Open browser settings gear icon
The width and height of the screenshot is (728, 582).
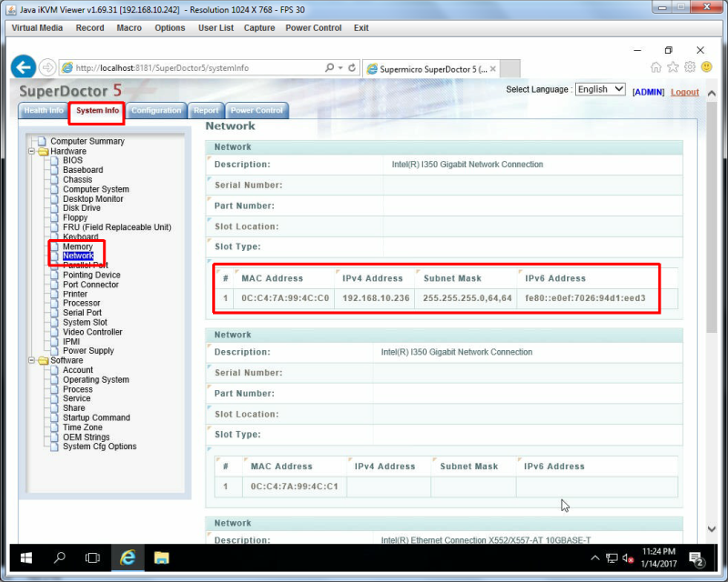point(690,67)
